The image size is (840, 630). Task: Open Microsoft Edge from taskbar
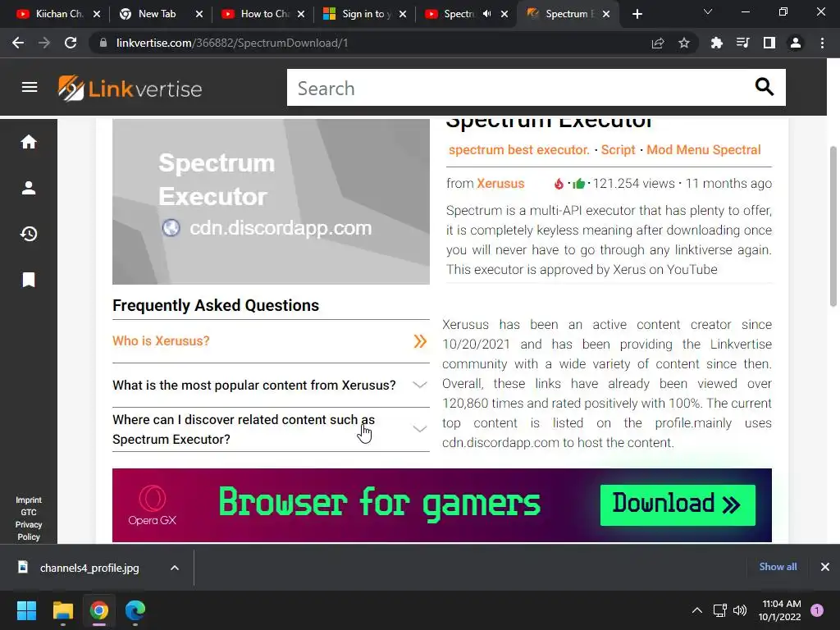click(135, 610)
